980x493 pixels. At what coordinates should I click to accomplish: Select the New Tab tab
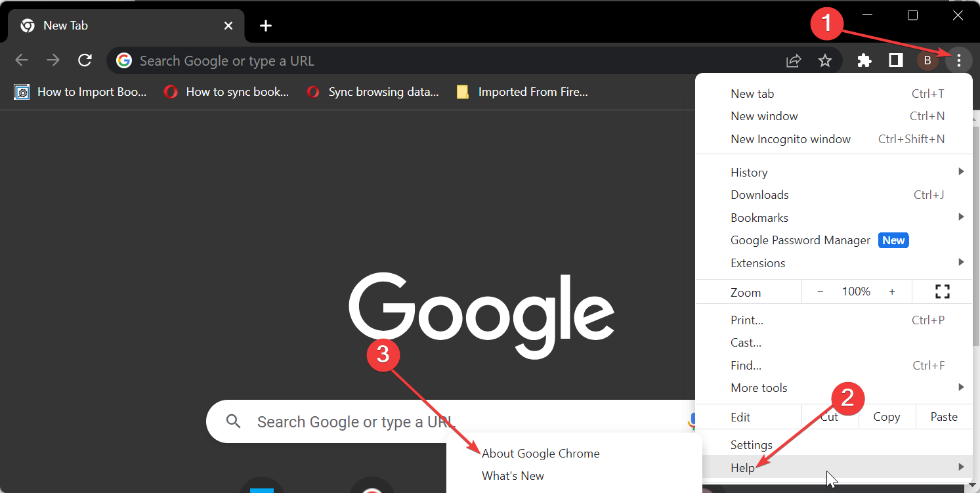click(x=126, y=26)
